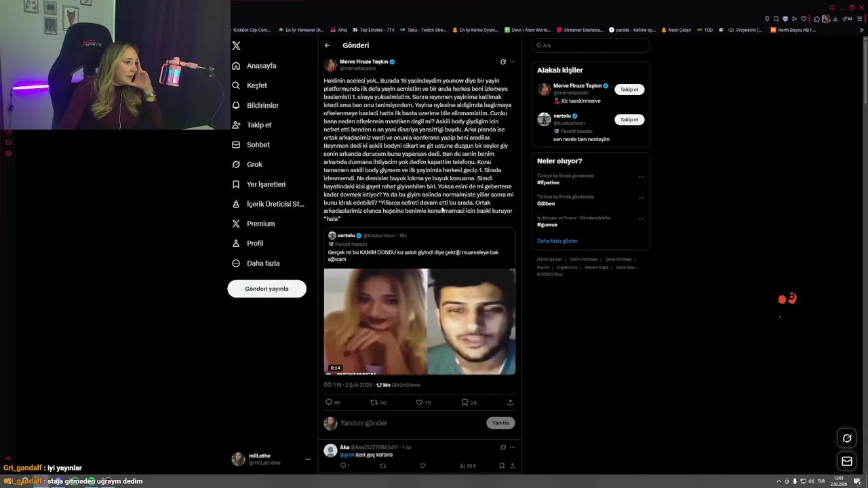Screen dimensions: 868x488
Task: Open Bildirimler in the sidebar
Action: pyautogui.click(x=256, y=106)
